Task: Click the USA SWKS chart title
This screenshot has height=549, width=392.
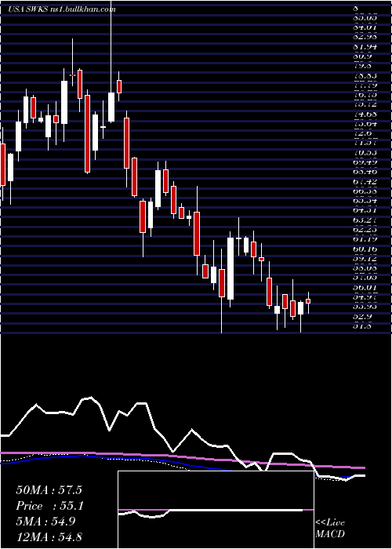Action: click(61, 9)
